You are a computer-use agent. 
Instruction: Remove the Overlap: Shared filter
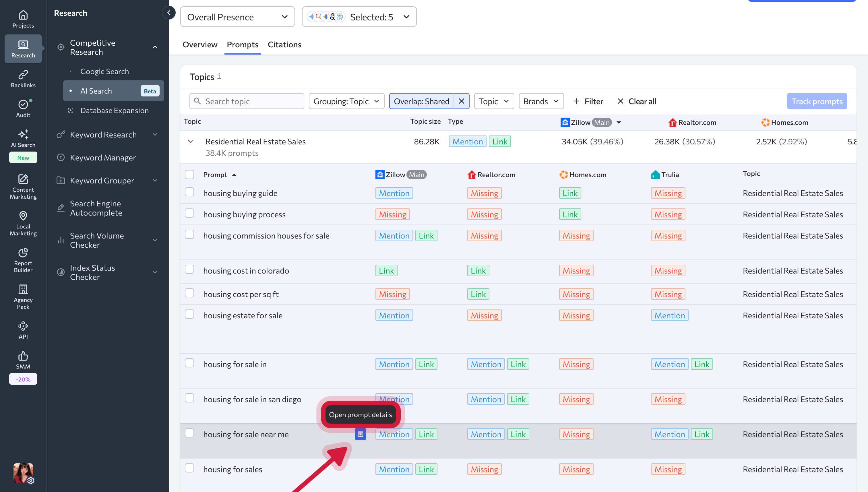click(x=461, y=101)
